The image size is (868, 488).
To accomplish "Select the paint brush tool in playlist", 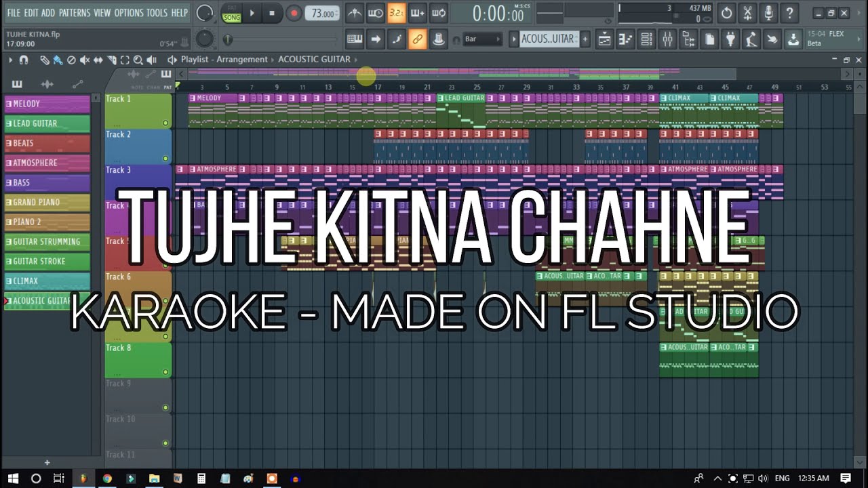I will (x=58, y=60).
